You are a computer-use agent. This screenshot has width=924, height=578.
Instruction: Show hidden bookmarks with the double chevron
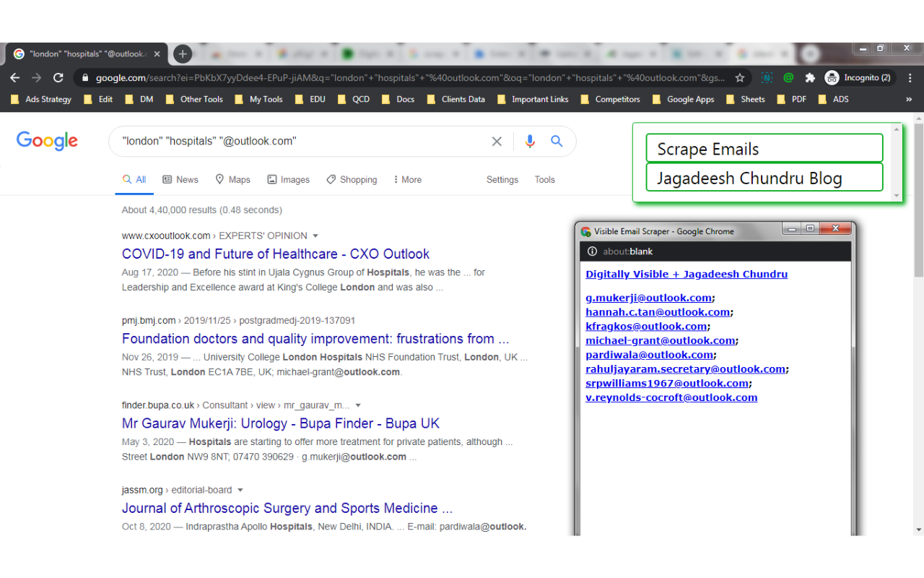pos(909,99)
